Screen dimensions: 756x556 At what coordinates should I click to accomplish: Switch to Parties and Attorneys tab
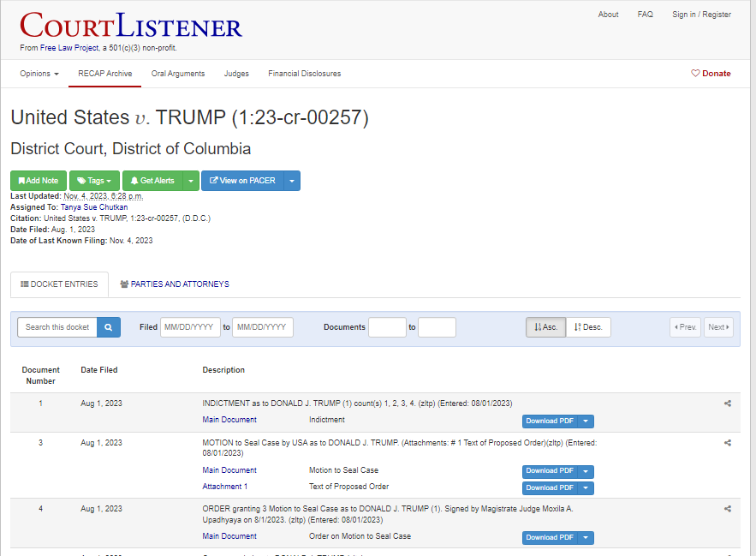pyautogui.click(x=175, y=284)
